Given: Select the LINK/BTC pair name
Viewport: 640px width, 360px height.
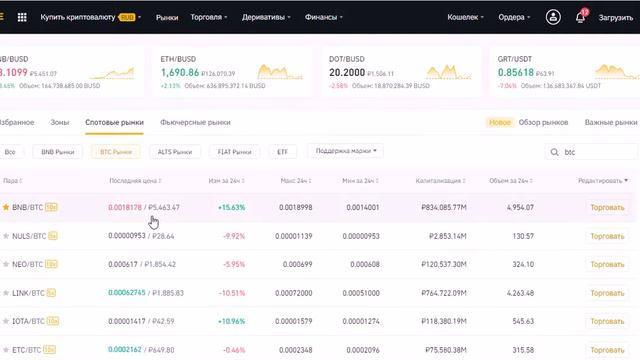Looking at the screenshot, I should tap(28, 293).
